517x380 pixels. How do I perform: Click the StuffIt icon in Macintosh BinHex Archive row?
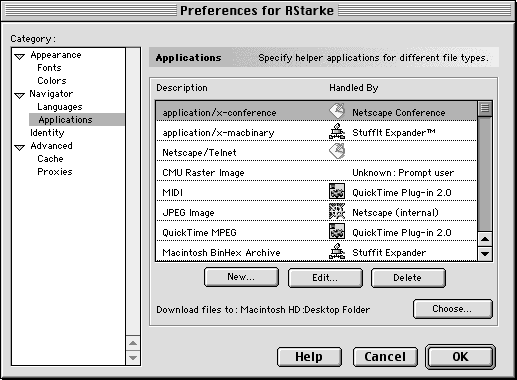click(337, 251)
